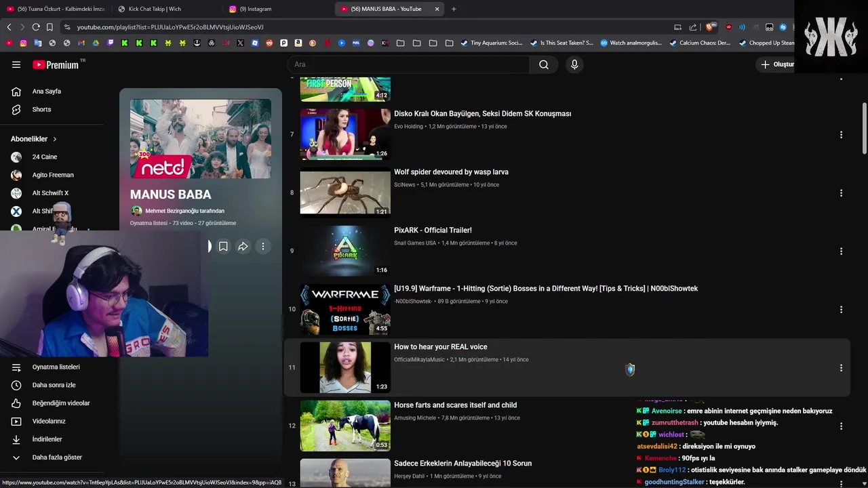Open the Instagram bookmark in bookmarks bar
Image resolution: width=868 pixels, height=488 pixels.
[23, 43]
